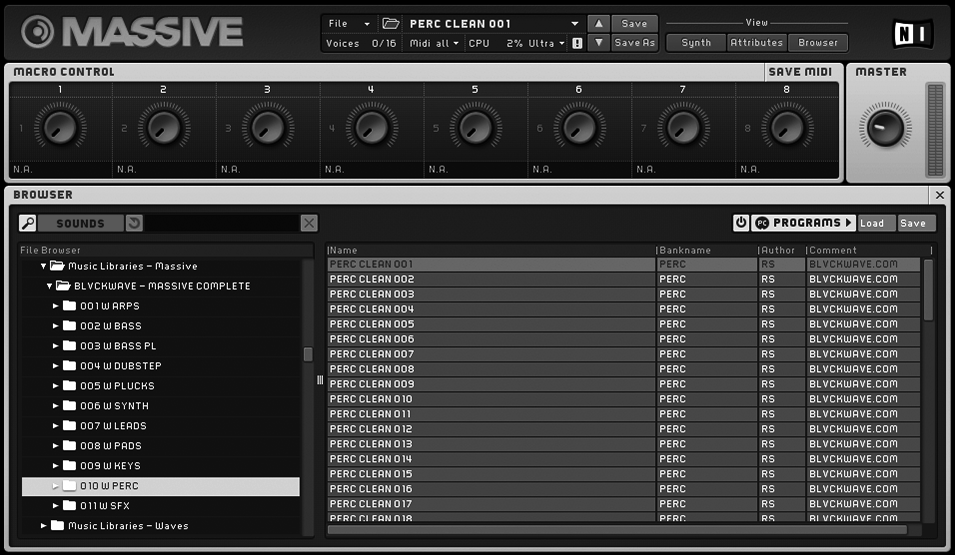Open the File dropdown menu
The image size is (955, 555).
pos(349,23)
